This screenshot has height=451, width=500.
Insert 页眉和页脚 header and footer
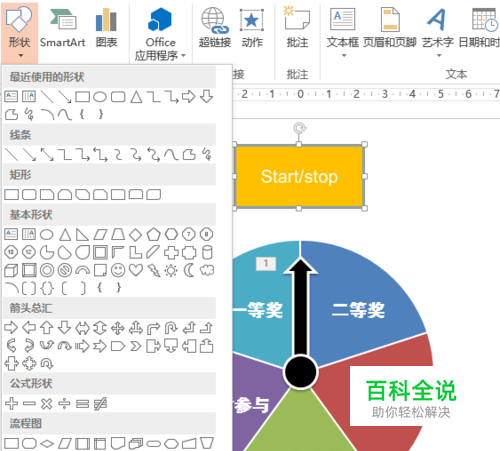(390, 29)
